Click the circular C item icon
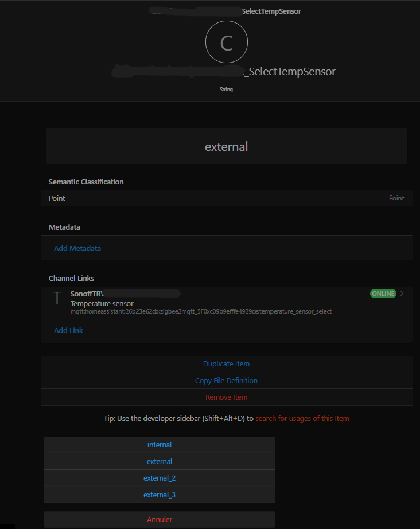 [226, 43]
